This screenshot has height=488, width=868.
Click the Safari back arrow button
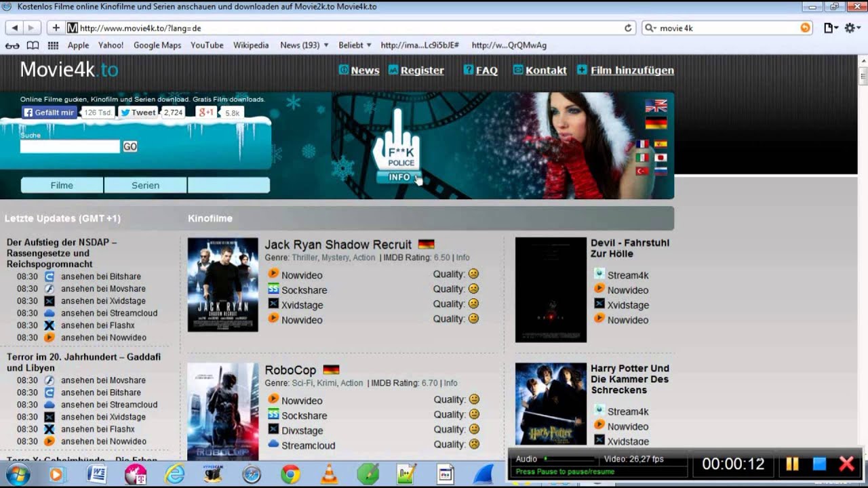pyautogui.click(x=14, y=28)
